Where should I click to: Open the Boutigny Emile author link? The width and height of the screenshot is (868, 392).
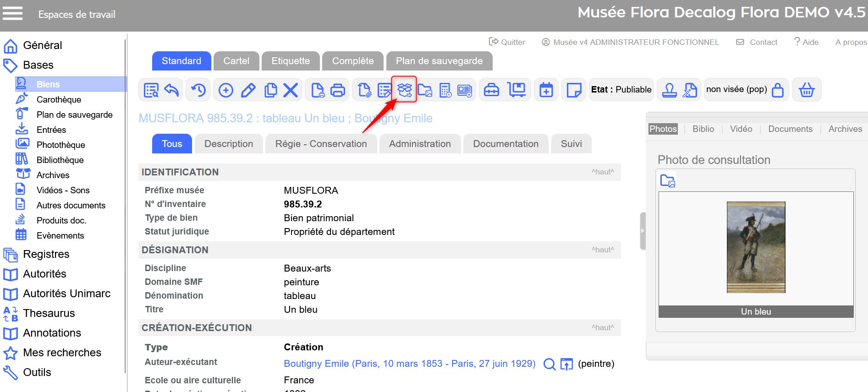tap(409, 364)
